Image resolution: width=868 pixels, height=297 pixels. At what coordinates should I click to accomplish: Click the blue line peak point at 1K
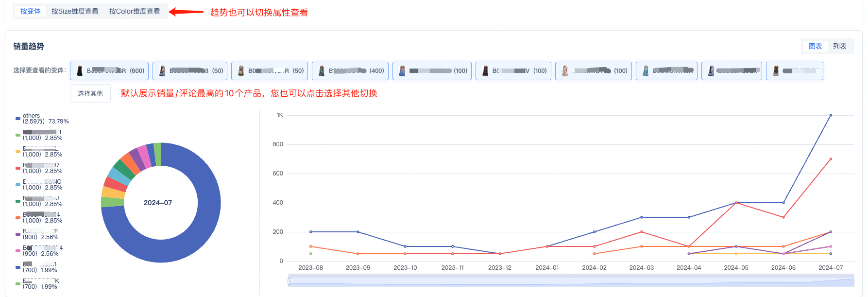pyautogui.click(x=831, y=115)
